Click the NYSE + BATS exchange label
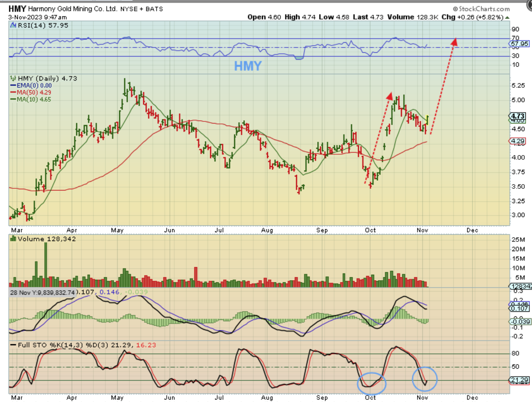This screenshot has width=532, height=402. tap(142, 9)
